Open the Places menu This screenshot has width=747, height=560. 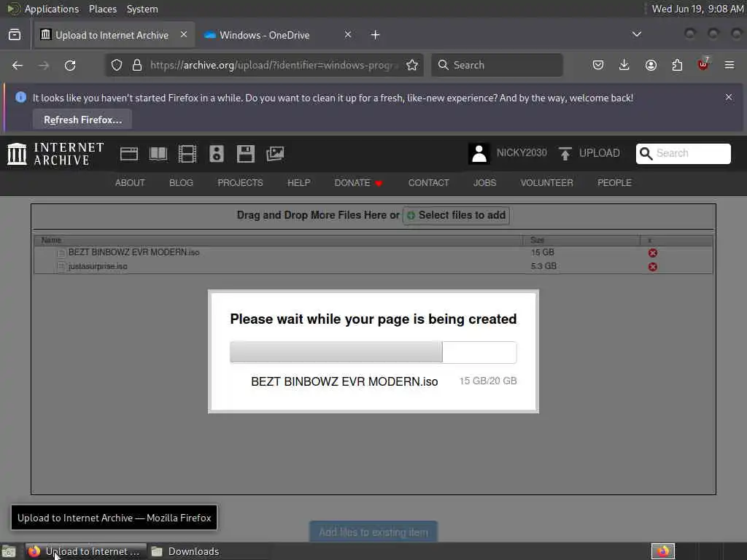pos(103,9)
